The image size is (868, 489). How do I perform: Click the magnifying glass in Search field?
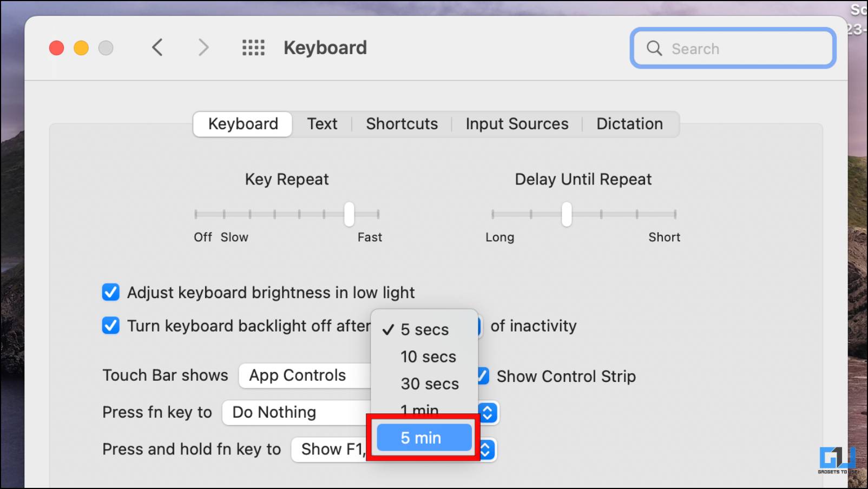tap(654, 48)
